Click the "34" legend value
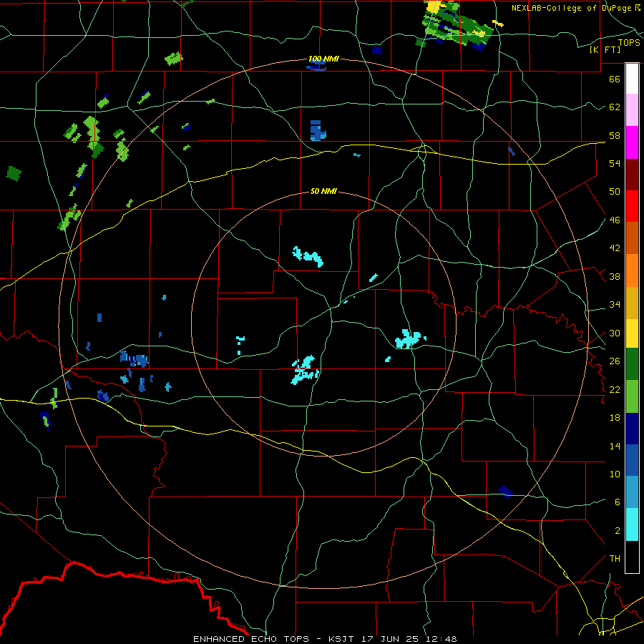644x644 pixels. point(615,305)
